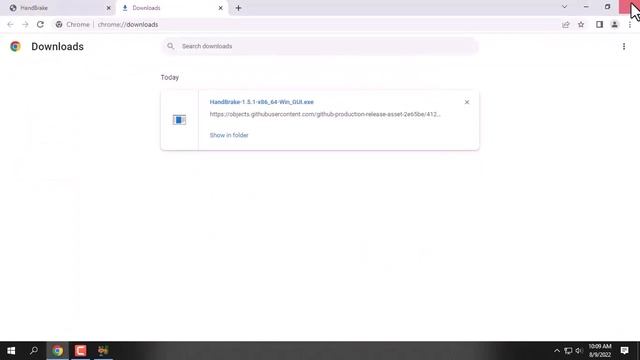Click the Downloads page title
Viewport: 640px width, 360px height.
pos(58,47)
